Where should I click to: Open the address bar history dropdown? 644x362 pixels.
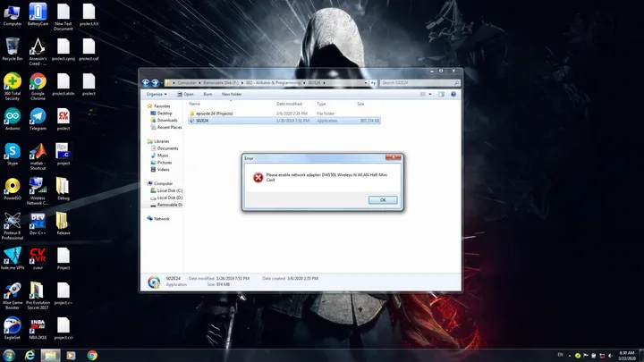(366, 83)
